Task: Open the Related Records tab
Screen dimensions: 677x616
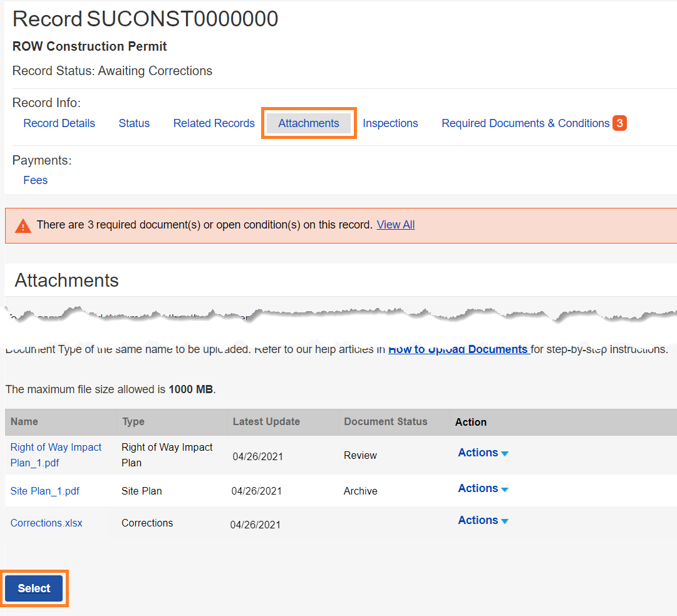Action: tap(214, 123)
